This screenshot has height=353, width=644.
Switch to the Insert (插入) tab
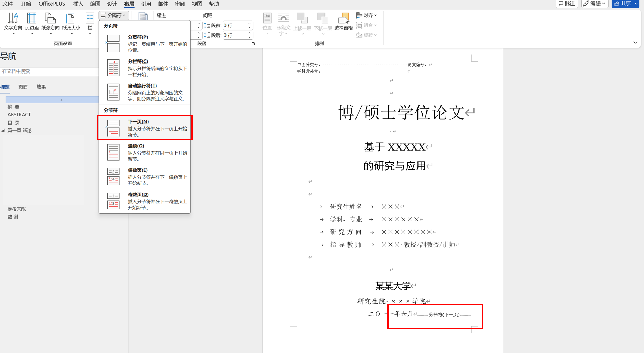click(x=78, y=4)
